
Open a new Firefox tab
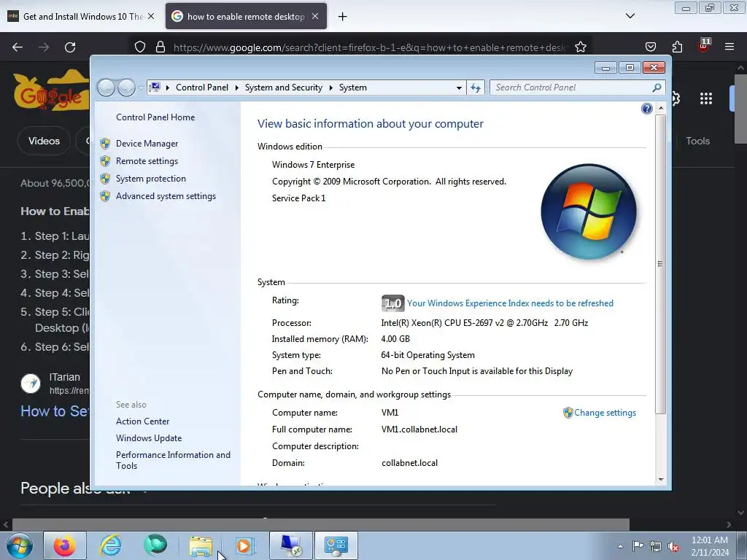(x=343, y=17)
